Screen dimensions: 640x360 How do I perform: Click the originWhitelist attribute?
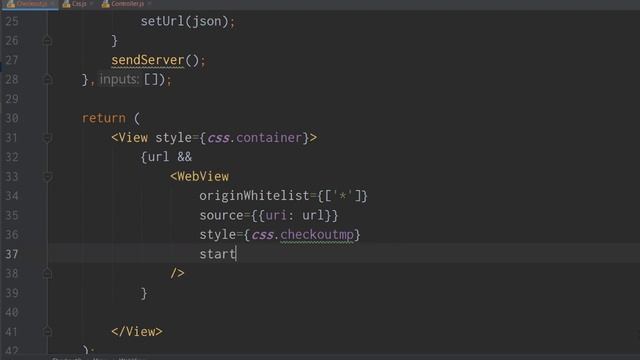254,196
